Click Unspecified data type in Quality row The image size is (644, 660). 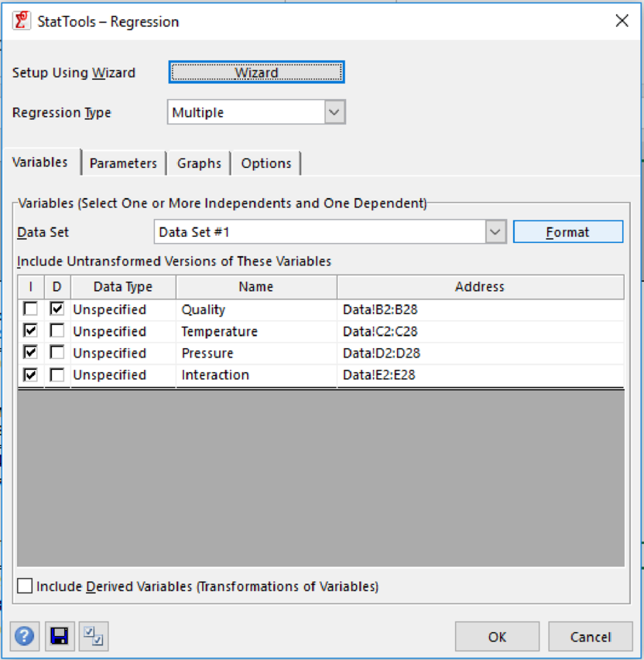tap(123, 309)
